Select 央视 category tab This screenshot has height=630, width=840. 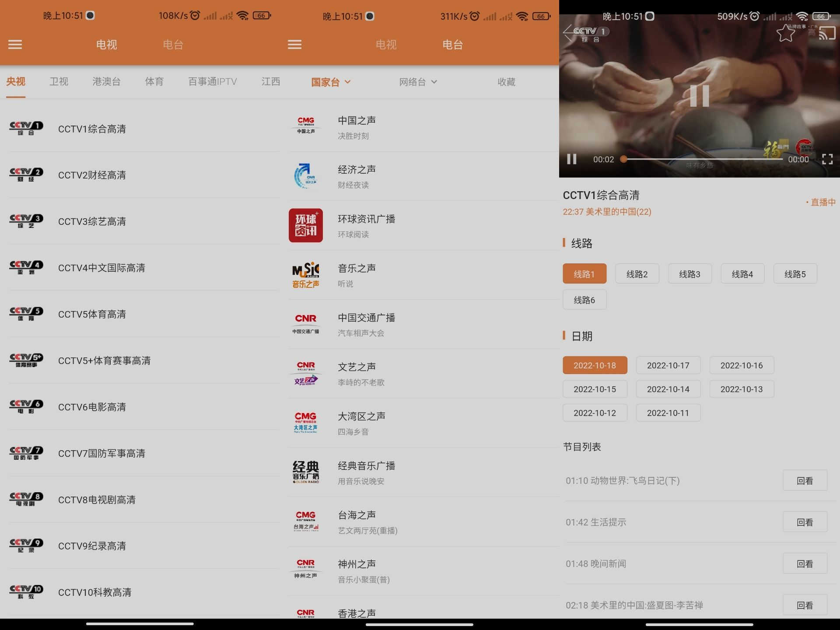[x=16, y=81]
